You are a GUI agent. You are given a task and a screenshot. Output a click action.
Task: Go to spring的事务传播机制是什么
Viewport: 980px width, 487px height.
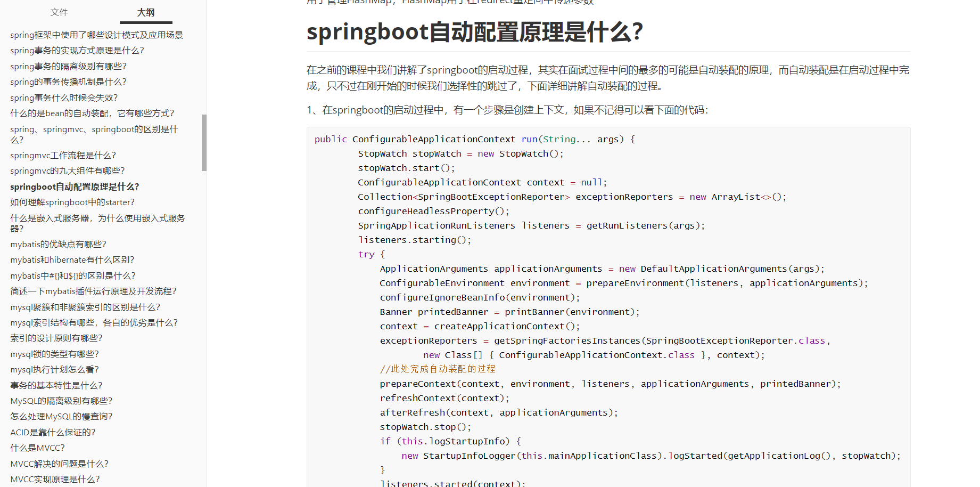(x=68, y=82)
